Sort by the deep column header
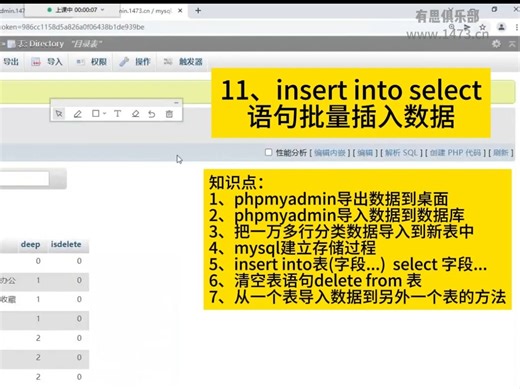The height and width of the screenshot is (389, 520). point(30,244)
